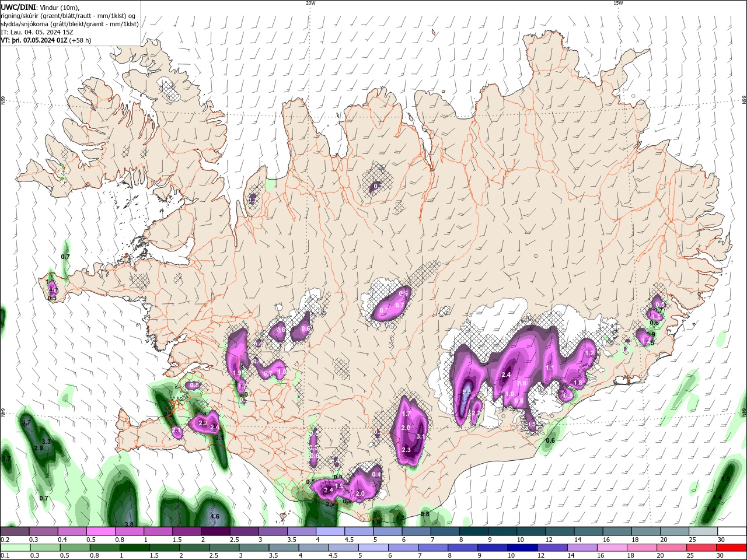Click the black 0.6 value off the southeast coast
The height and width of the screenshot is (560, 747).
tap(550, 440)
